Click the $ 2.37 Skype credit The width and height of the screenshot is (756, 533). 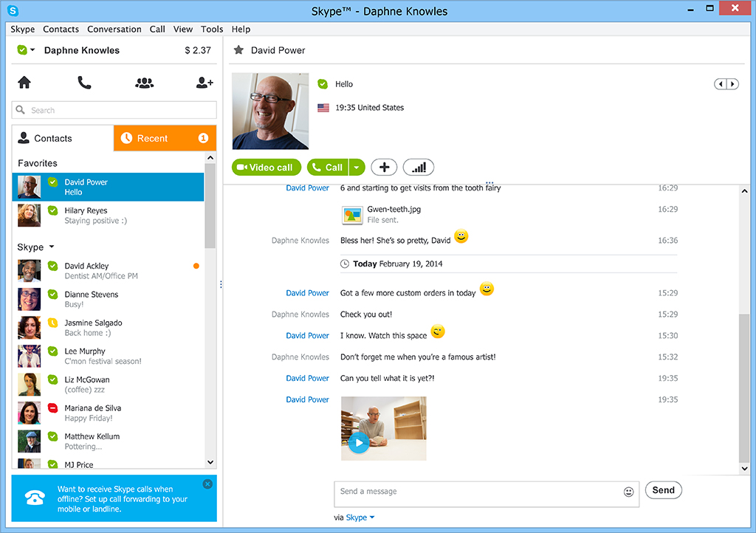coord(198,50)
